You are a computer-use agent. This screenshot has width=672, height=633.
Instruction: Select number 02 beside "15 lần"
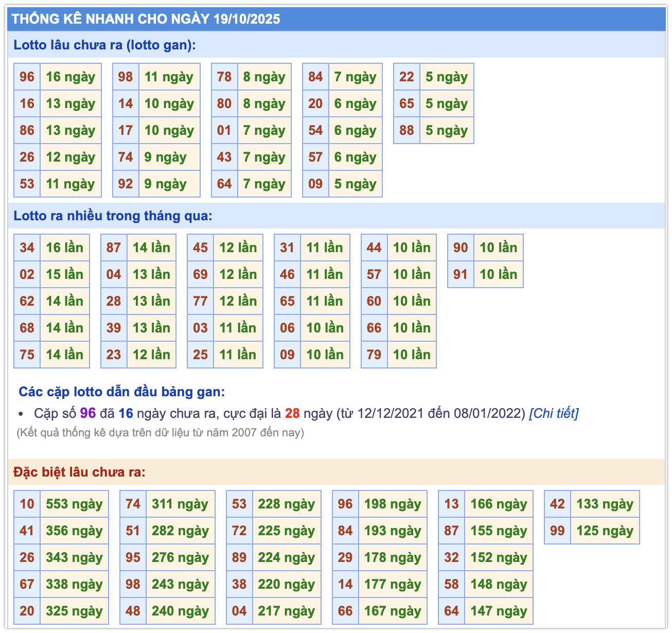coord(27,274)
